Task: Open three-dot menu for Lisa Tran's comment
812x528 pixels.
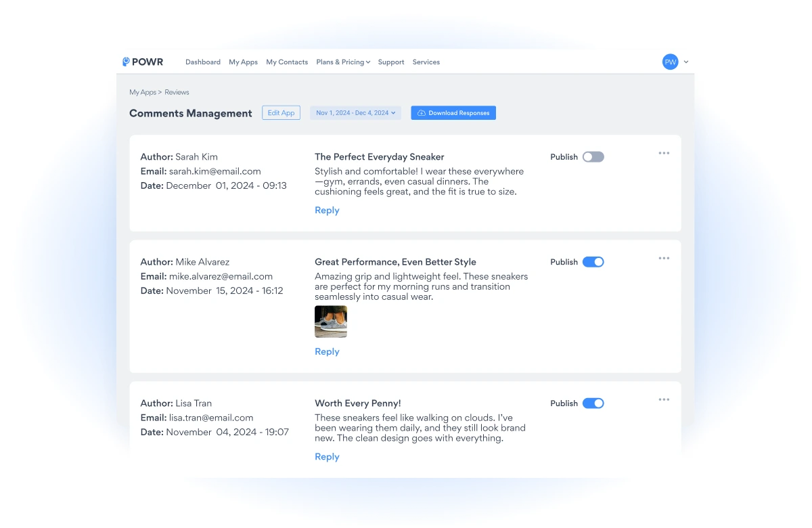Action: click(664, 399)
